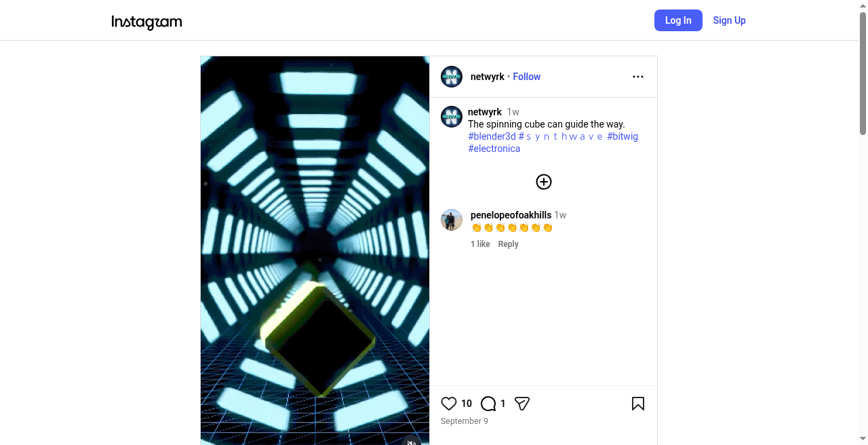Load more comments with plus circle icon
868x445 pixels.
[x=544, y=182]
